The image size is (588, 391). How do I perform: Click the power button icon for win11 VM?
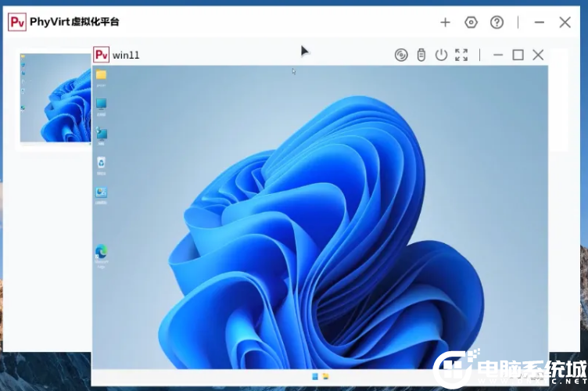pos(441,55)
